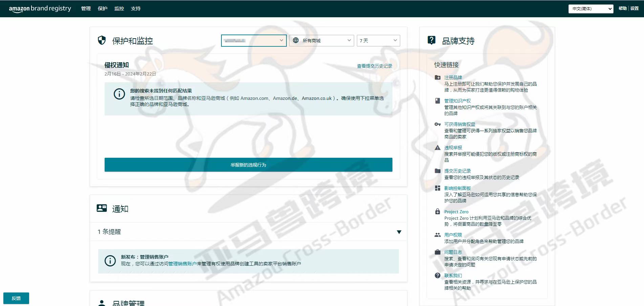Open the 保护 menu

(103, 8)
